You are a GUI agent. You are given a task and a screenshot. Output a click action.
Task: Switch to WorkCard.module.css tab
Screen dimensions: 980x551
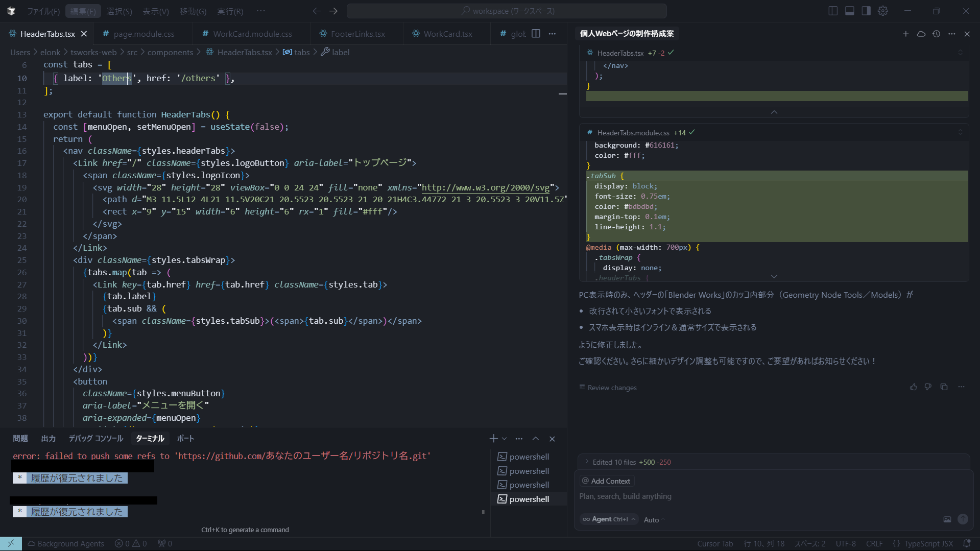[253, 34]
